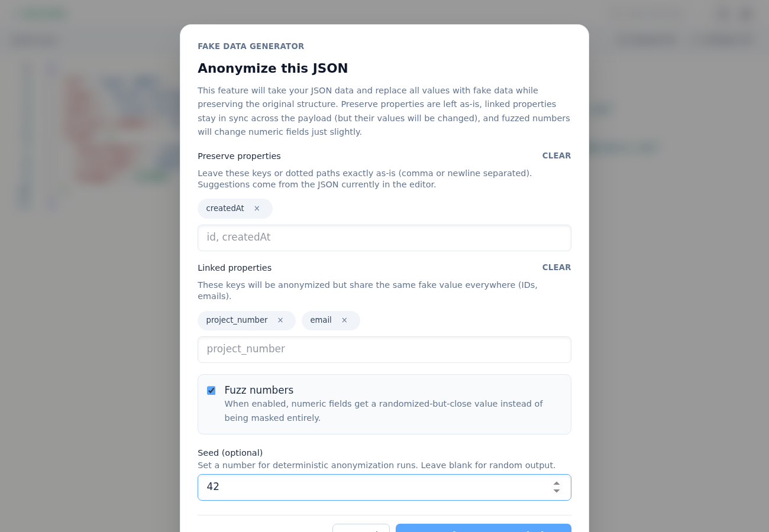The height and width of the screenshot is (532, 769).
Task: Click the rightmost circular icon in the header
Action: (x=745, y=13)
